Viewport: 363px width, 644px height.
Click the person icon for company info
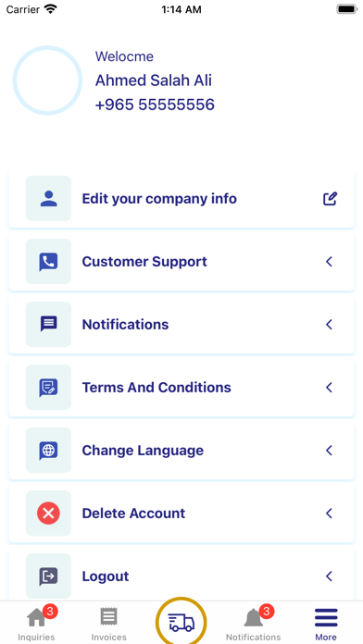coord(48,199)
